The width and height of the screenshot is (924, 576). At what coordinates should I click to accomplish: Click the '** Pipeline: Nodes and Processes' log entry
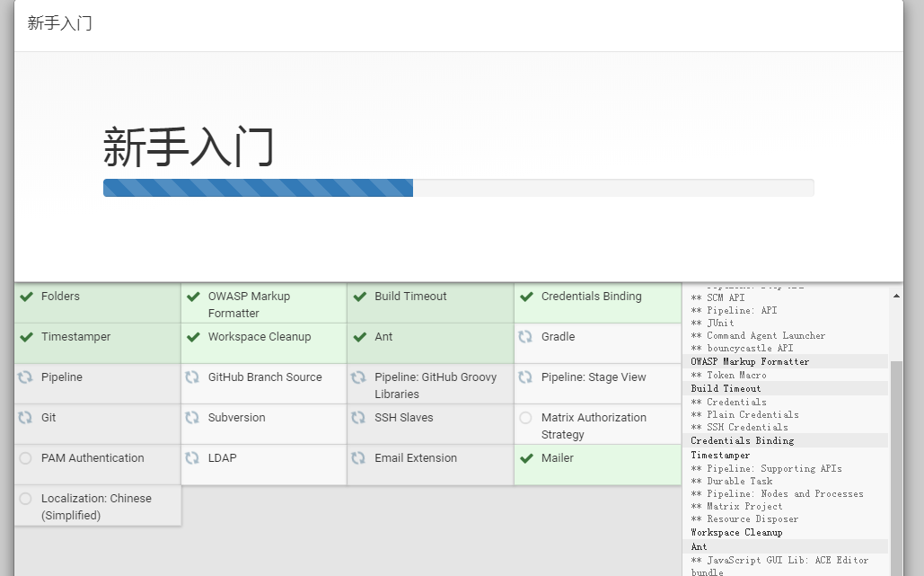[x=778, y=494]
